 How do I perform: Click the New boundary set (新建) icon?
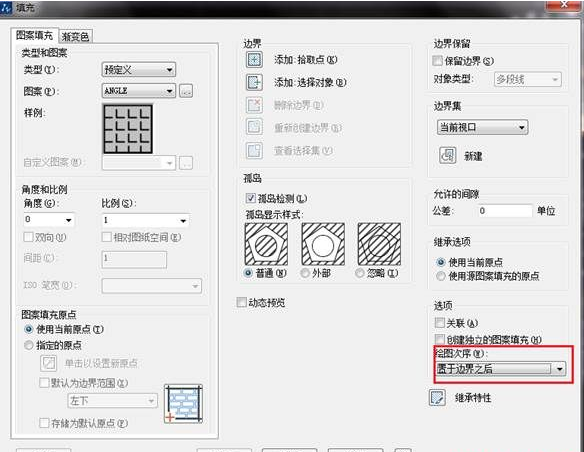point(447,155)
